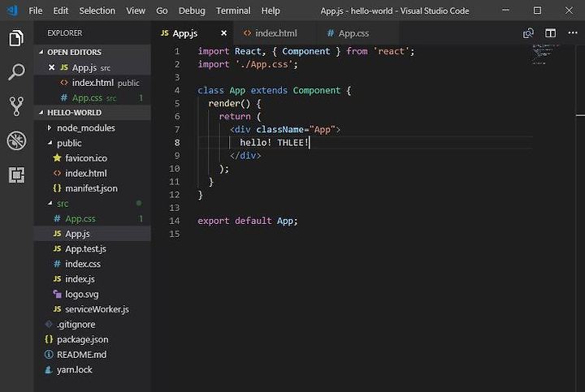Select App.css in Open Editors
585x392 pixels.
coord(93,97)
